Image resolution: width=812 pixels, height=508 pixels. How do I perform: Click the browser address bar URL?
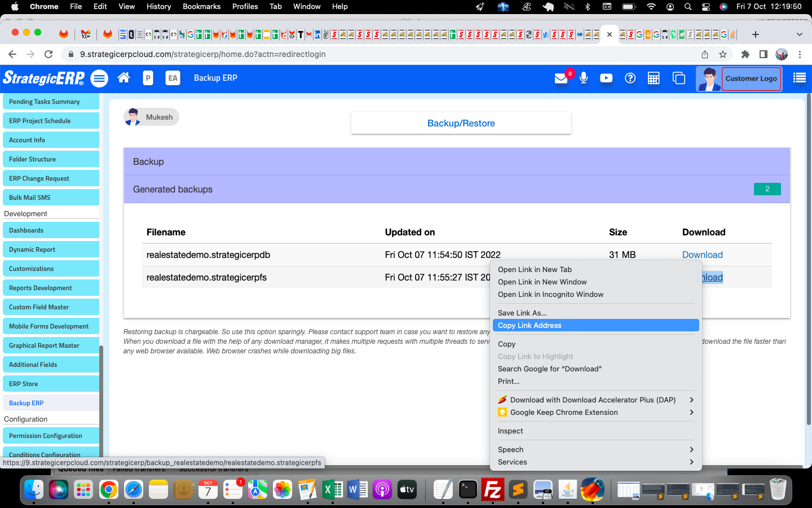tap(203, 54)
